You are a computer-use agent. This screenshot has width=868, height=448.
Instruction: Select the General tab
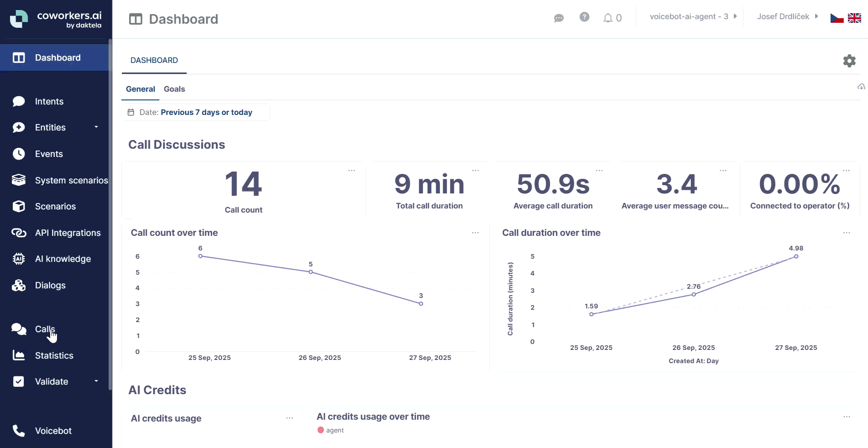[140, 89]
